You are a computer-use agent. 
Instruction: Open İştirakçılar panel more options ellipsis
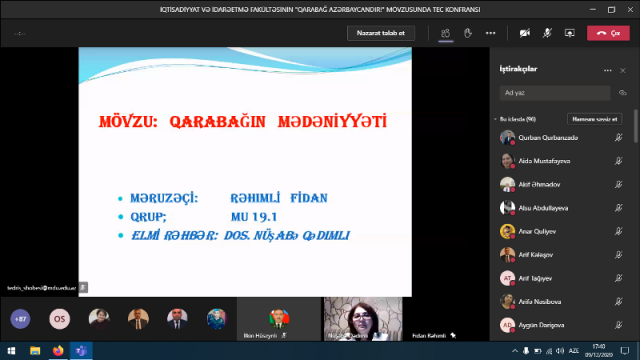607,71
